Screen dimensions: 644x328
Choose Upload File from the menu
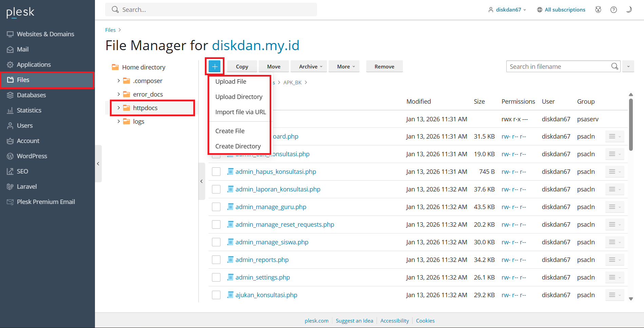click(231, 82)
